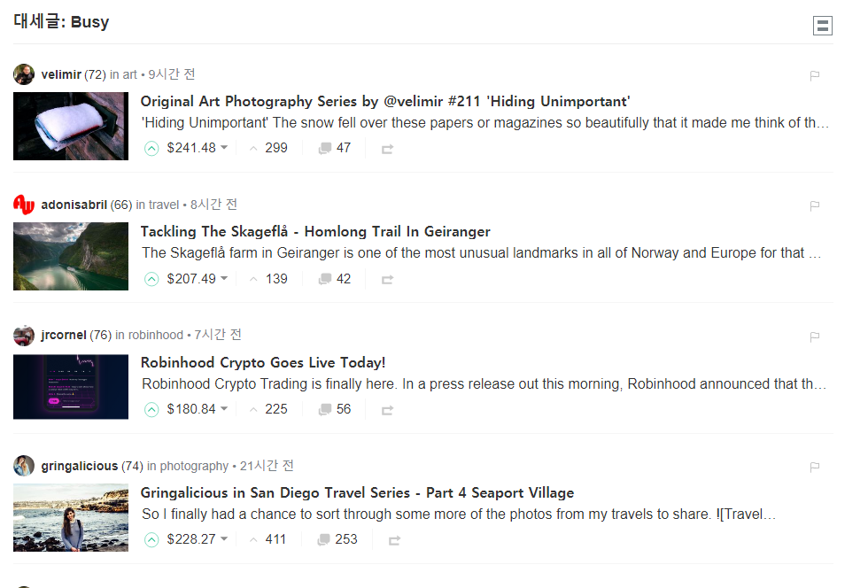Expand payout details for $241.48
The height and width of the screenshot is (588, 868).
(x=224, y=148)
